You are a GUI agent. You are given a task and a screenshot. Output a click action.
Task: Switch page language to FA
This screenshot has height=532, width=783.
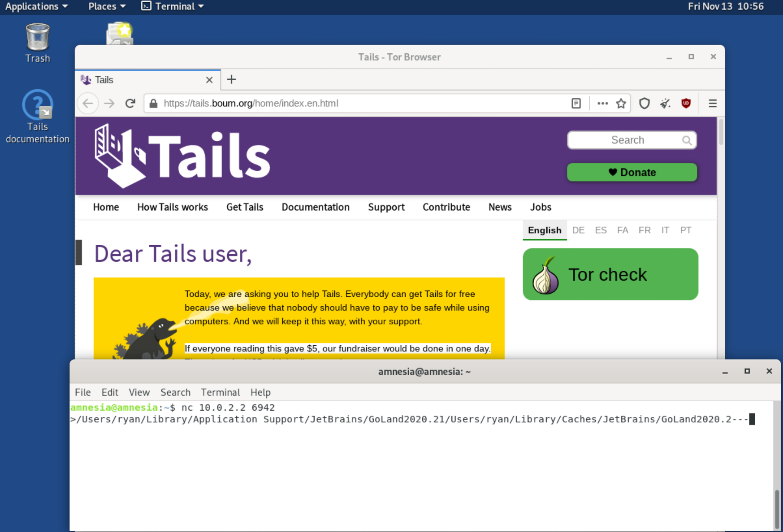[623, 230]
